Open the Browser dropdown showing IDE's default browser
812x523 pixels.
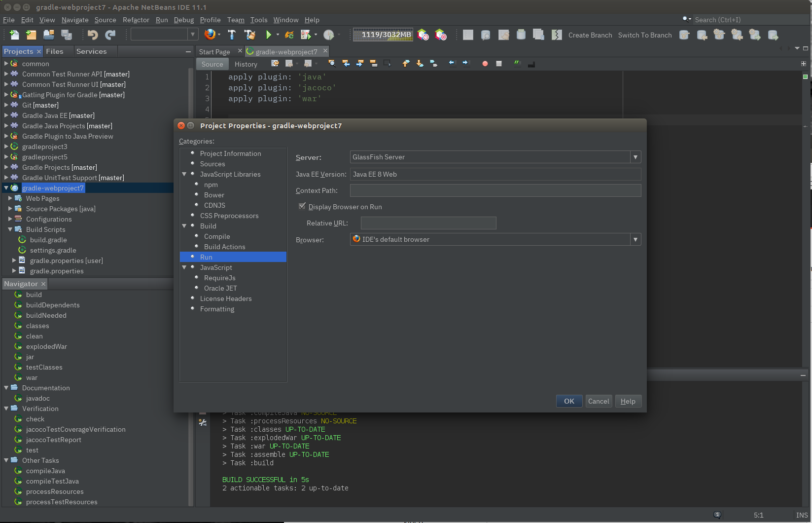pos(635,239)
